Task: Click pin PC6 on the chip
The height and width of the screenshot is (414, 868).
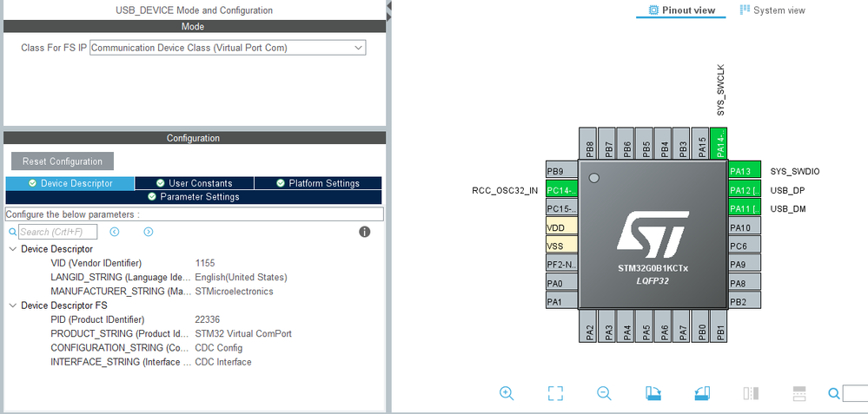Action: coord(744,246)
